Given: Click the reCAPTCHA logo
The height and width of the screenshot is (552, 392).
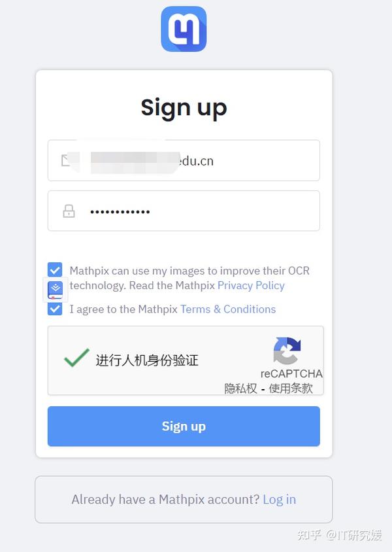Looking at the screenshot, I should pyautogui.click(x=287, y=351).
